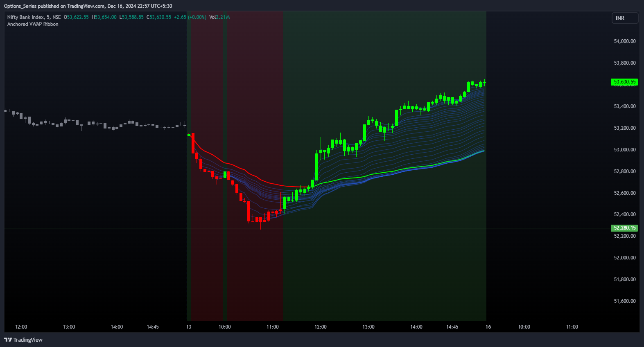Image resolution: width=644 pixels, height=347 pixels.
Task: Click the 53,400.00 price axis label
Action: tap(625, 106)
